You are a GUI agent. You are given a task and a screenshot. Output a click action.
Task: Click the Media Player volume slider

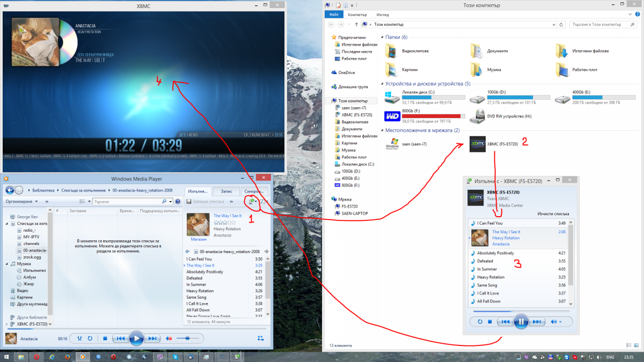pyautogui.click(x=187, y=338)
